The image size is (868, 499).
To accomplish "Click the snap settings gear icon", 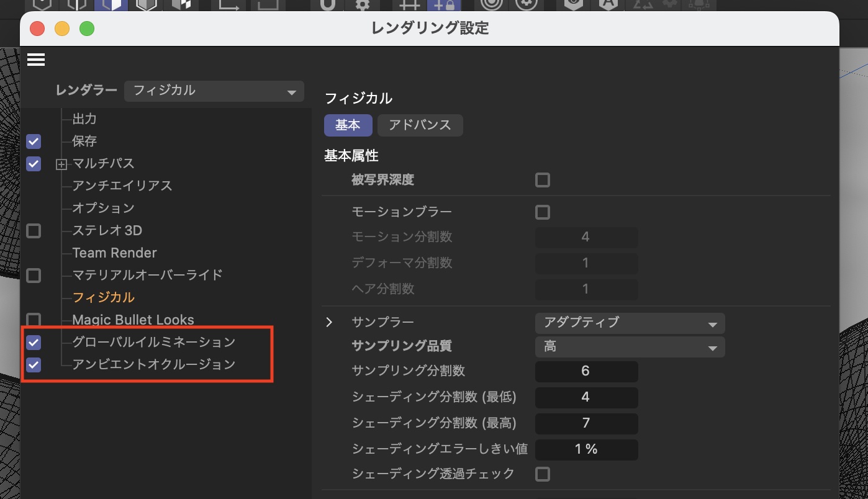I will (363, 5).
